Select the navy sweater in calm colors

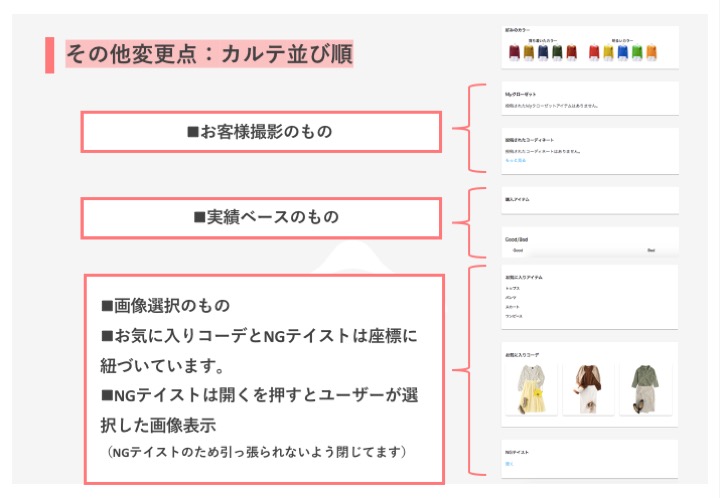tap(543, 52)
